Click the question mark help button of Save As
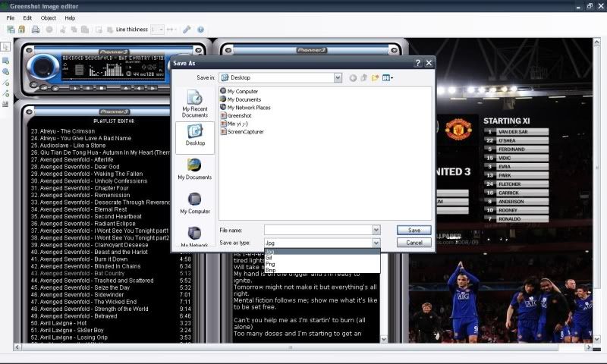 point(418,63)
